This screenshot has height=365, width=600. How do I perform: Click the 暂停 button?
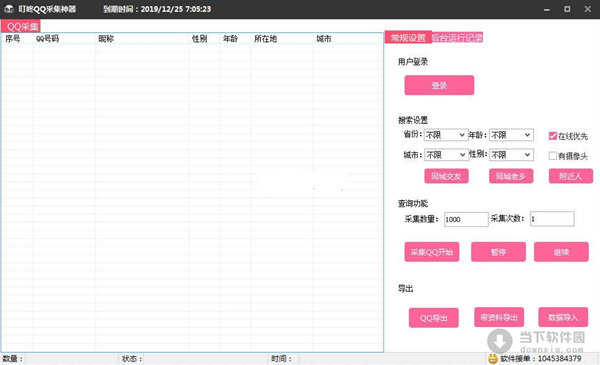498,252
